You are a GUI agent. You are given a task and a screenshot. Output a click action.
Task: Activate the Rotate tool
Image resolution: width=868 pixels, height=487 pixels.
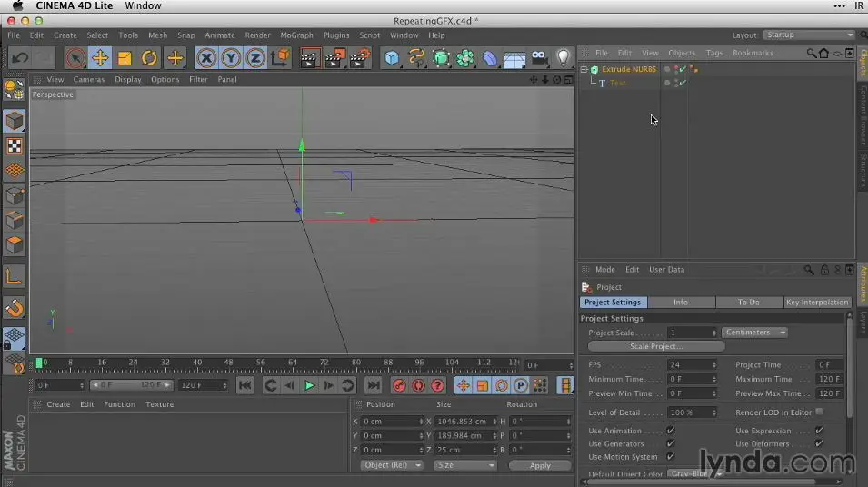(x=149, y=57)
